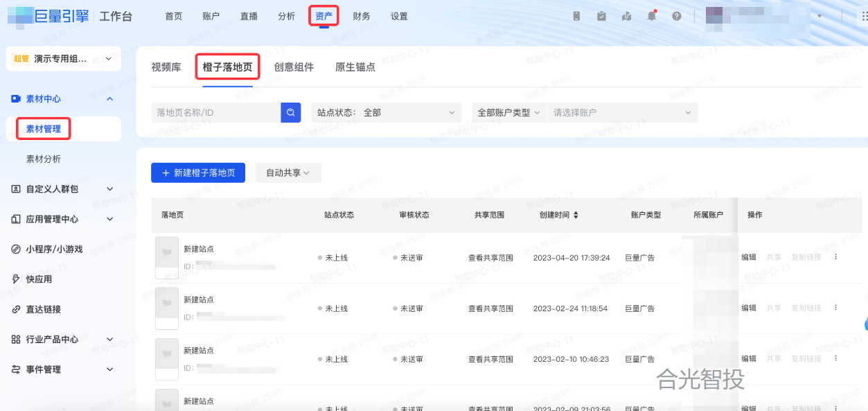The height and width of the screenshot is (411, 868).
Task: Click 共享 for 2023-04-20 row
Action: pos(774,257)
